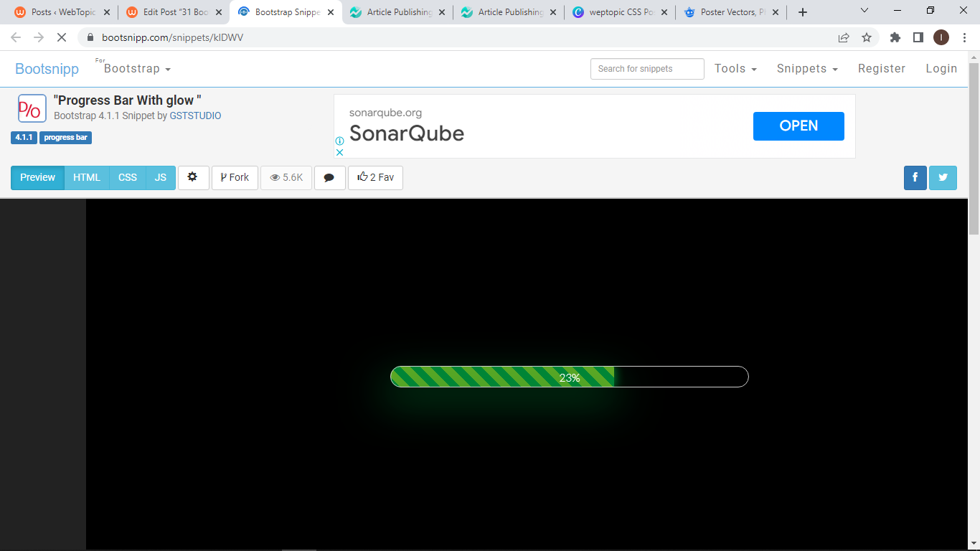Click the Progress Bar snippet avatar icon
Viewport: 980px width, 551px height.
pos(30,108)
